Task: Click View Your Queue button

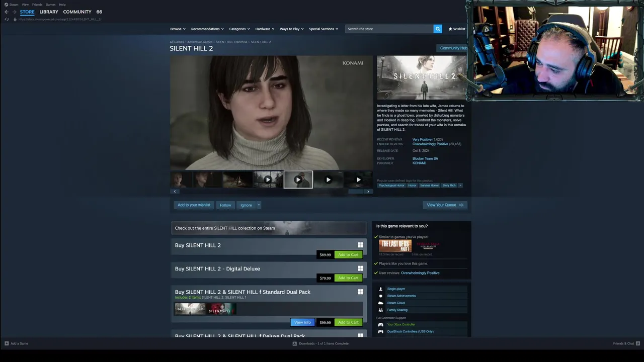Action: click(x=445, y=205)
